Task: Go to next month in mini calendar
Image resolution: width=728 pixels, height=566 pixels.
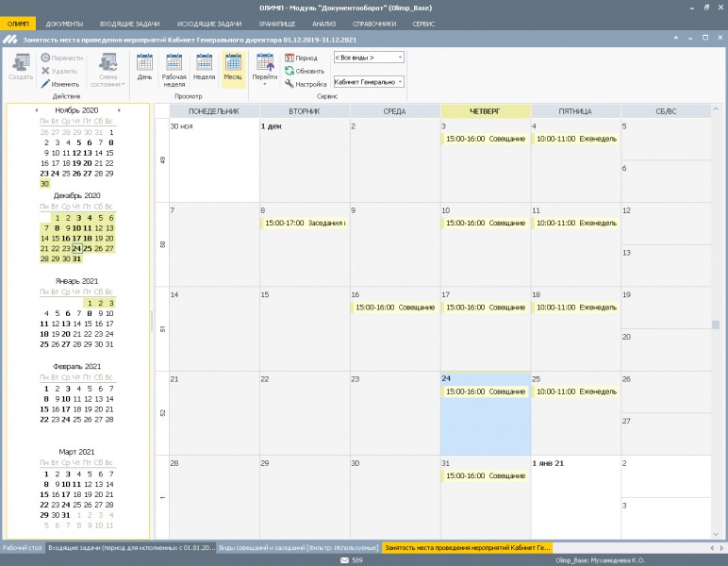Action: (119, 110)
